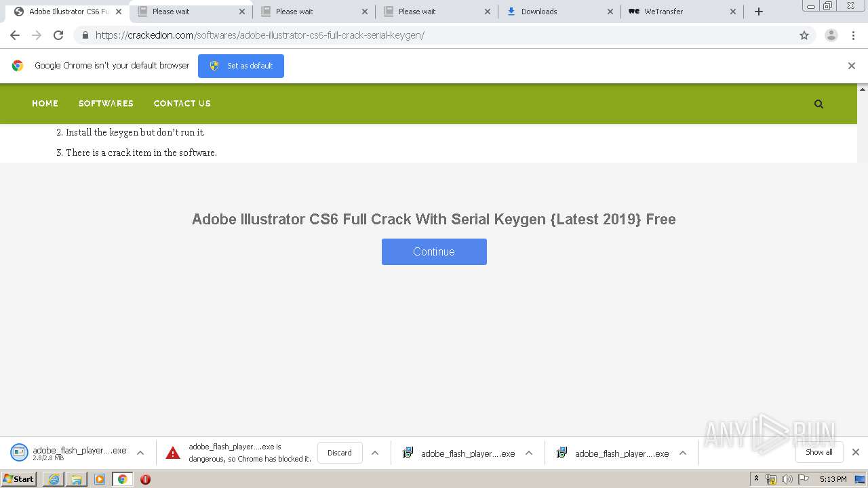Click the blue Continue button
Screen dimensions: 868x488
434,251
